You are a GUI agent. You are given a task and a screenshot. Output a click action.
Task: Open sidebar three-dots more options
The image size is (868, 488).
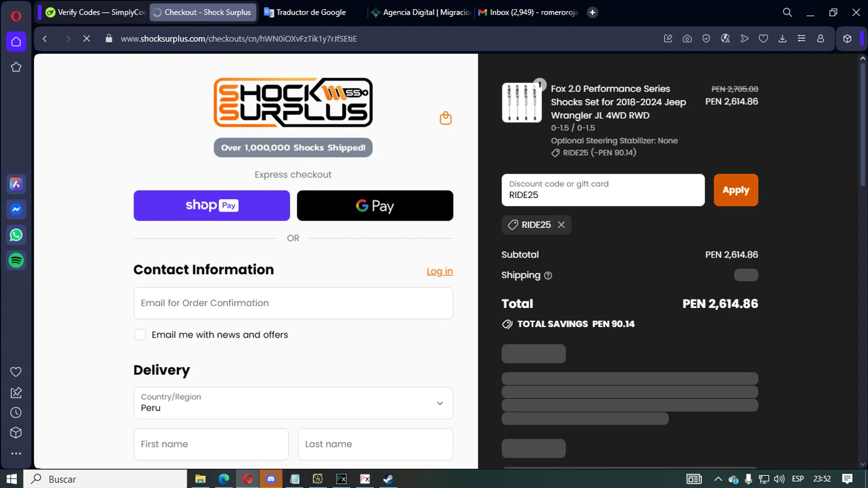point(16,454)
